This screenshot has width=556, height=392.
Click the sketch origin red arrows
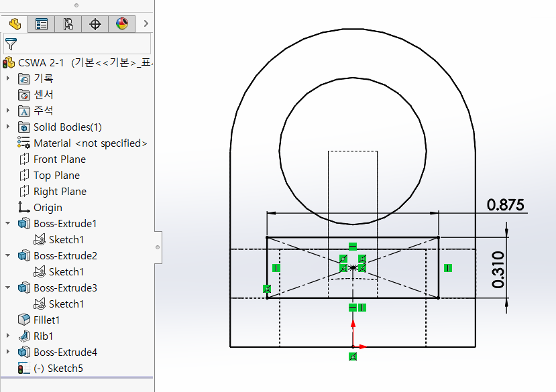[x=357, y=335]
